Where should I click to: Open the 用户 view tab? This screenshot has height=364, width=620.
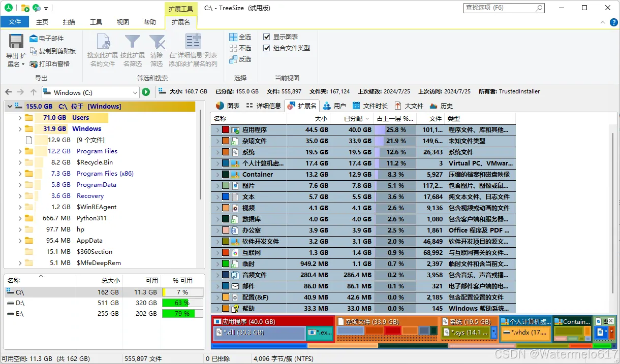pyautogui.click(x=334, y=106)
